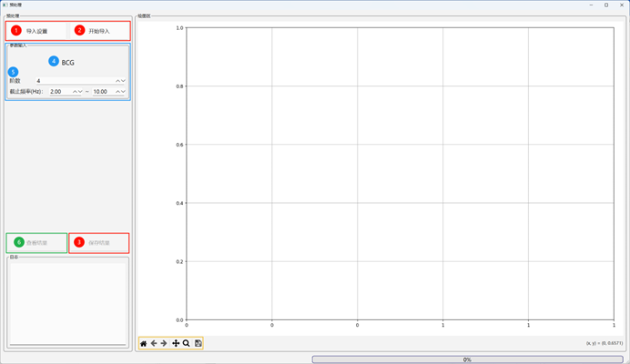Select the Pan tool cross-arrows icon
The image size is (630, 364).
coord(176,343)
